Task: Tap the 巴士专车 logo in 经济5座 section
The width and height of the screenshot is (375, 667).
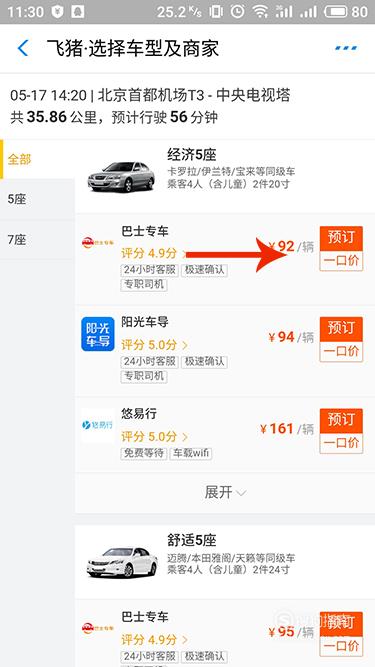Action: click(98, 242)
